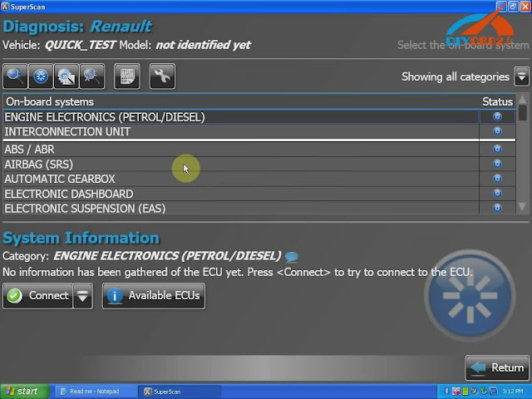Click the speech bubble next to category name
Image resolution: width=532 pixels, height=399 pixels.
(x=292, y=257)
